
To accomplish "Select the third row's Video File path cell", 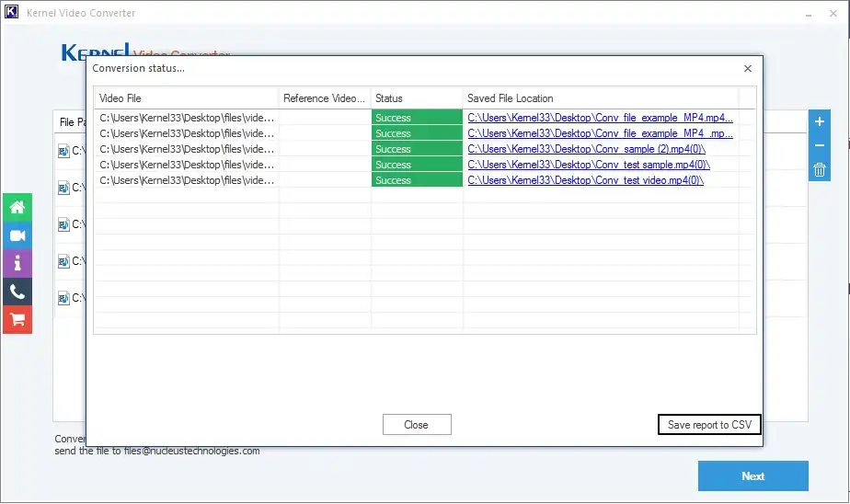I will (187, 149).
